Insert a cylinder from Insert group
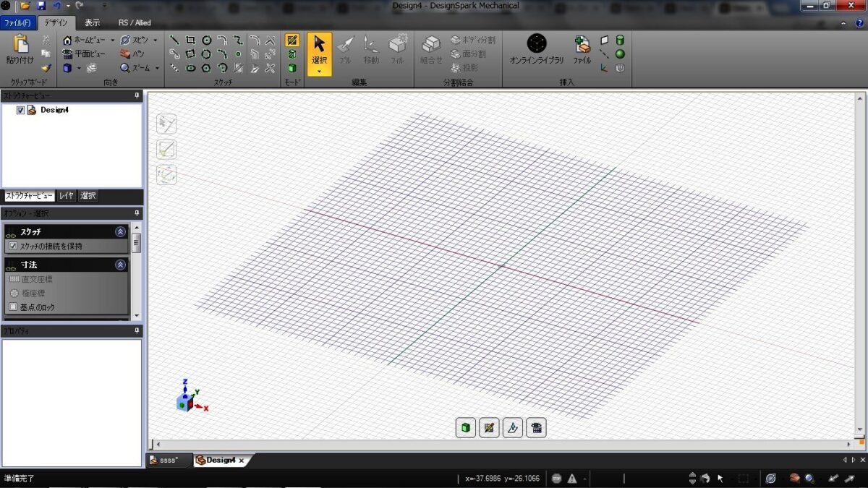The width and height of the screenshot is (868, 488). 620,40
